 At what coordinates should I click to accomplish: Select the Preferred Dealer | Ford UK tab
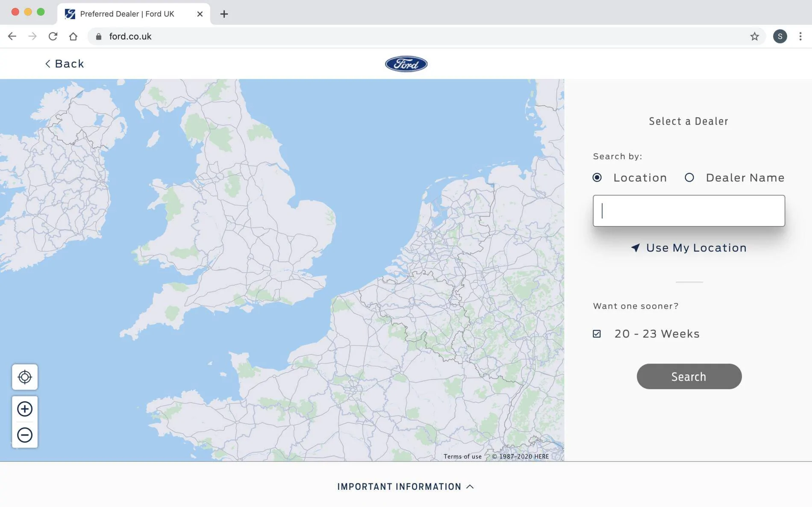(133, 14)
